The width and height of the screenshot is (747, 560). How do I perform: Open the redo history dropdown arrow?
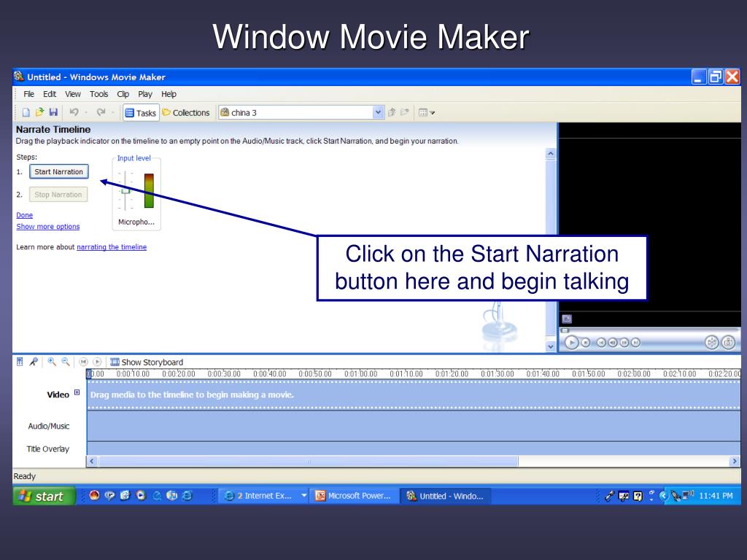pyautogui.click(x=113, y=113)
